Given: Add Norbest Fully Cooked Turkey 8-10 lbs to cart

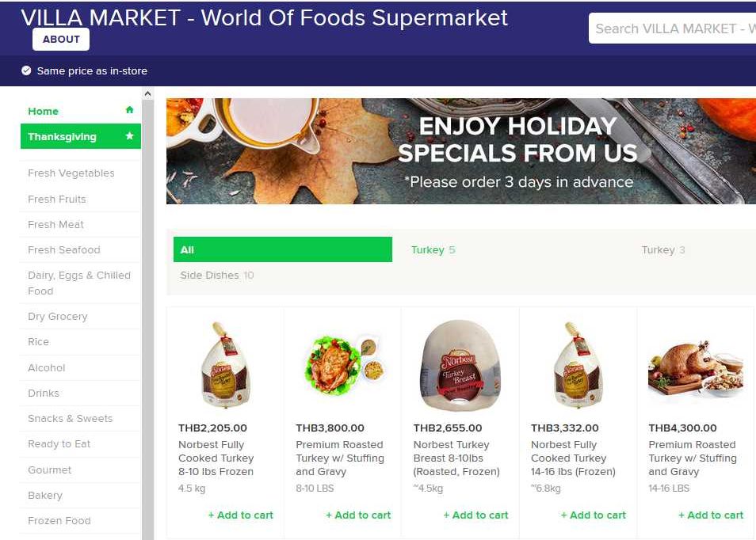Looking at the screenshot, I should (x=240, y=515).
